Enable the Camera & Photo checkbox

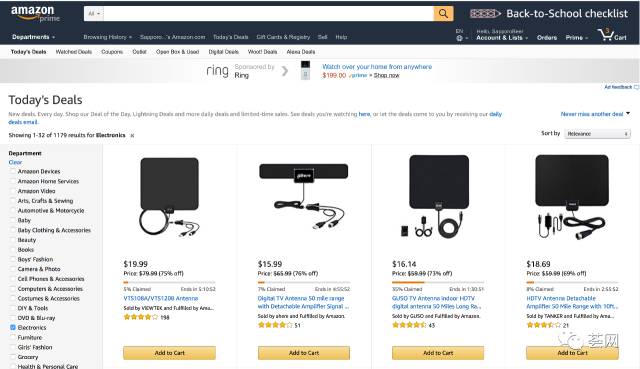(x=13, y=269)
